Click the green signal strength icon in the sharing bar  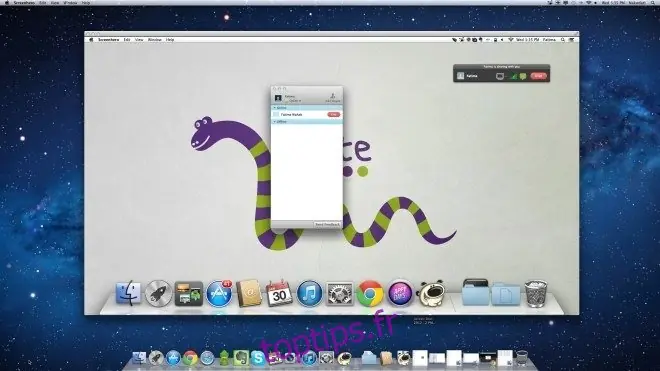tap(513, 76)
